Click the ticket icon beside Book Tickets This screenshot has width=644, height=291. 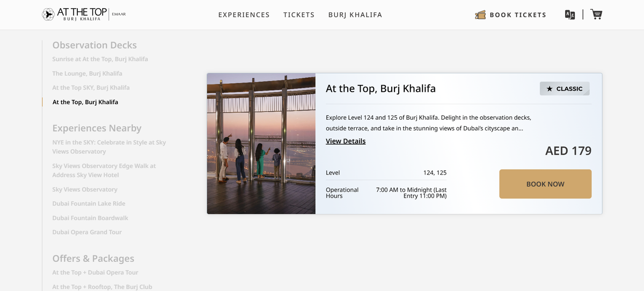(480, 15)
